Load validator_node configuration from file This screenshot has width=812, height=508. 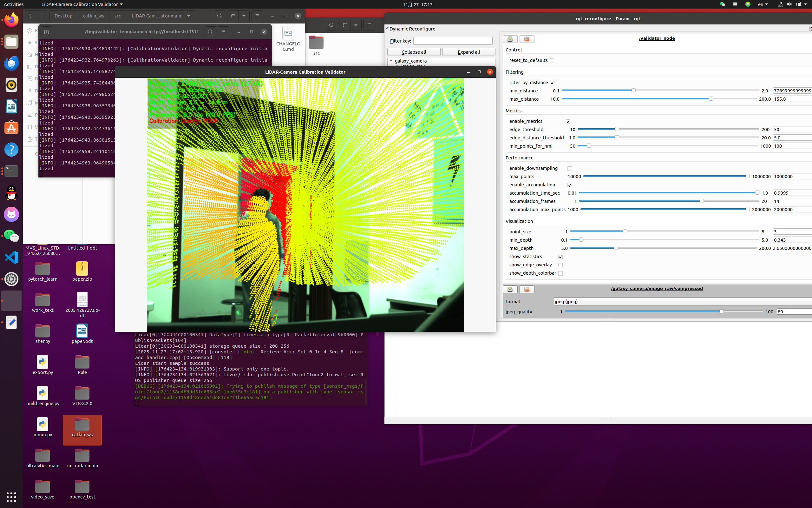pyautogui.click(x=527, y=39)
